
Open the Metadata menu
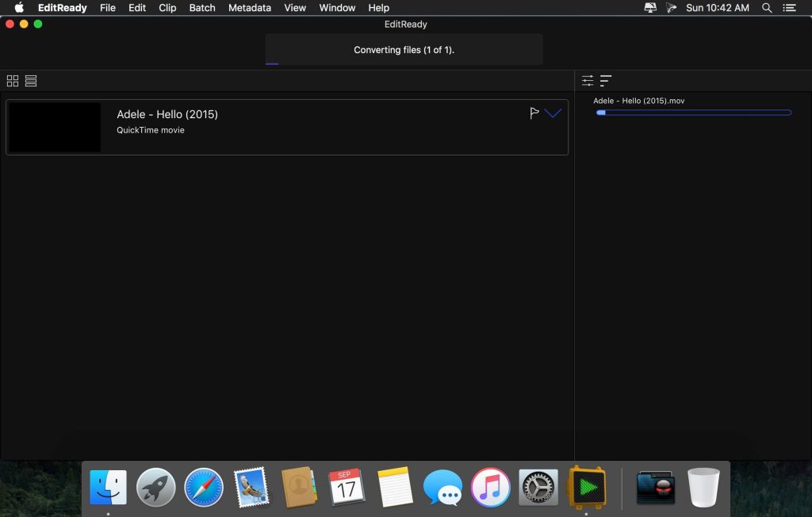coord(249,8)
